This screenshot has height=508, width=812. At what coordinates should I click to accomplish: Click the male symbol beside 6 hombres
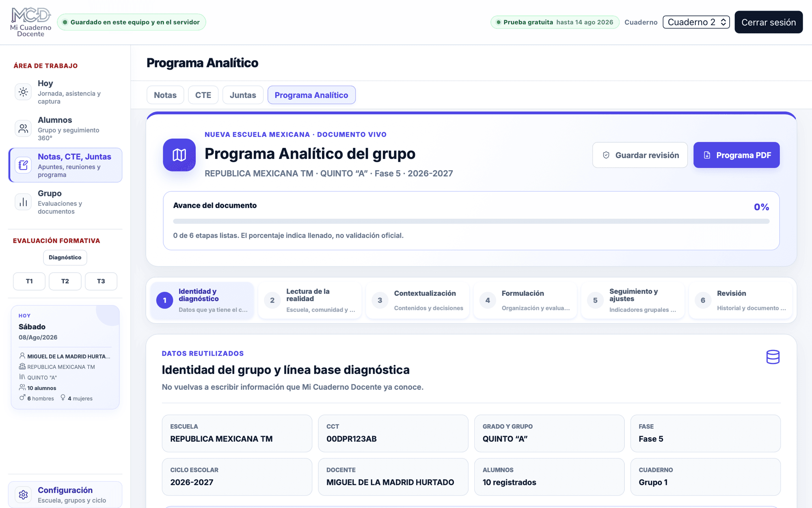(22, 397)
